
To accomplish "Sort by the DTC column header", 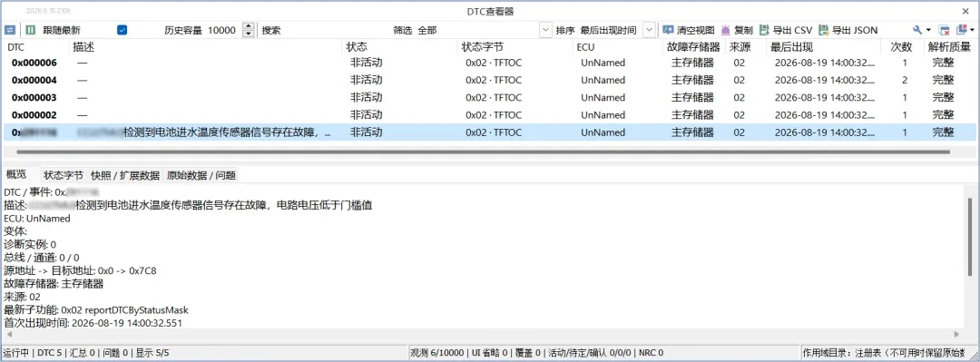I will tap(35, 47).
